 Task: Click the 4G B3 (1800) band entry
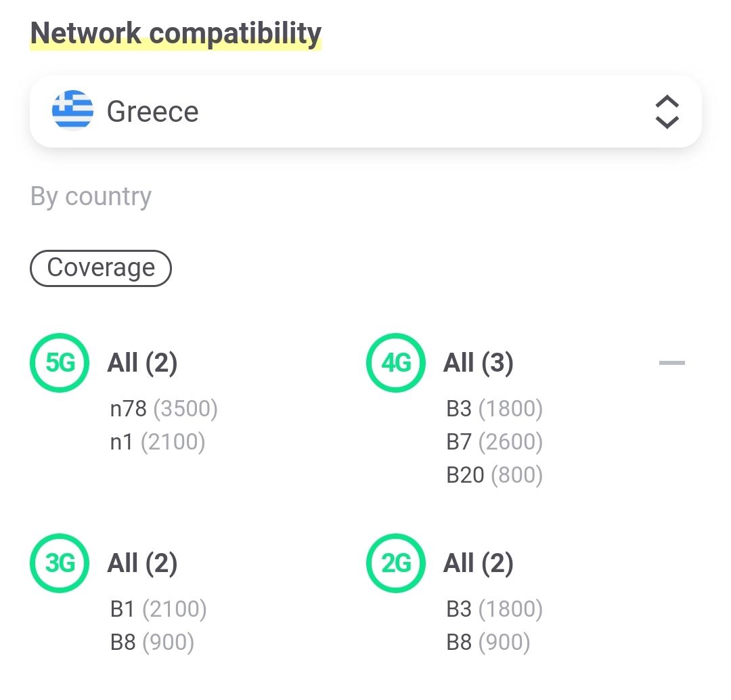(x=494, y=409)
